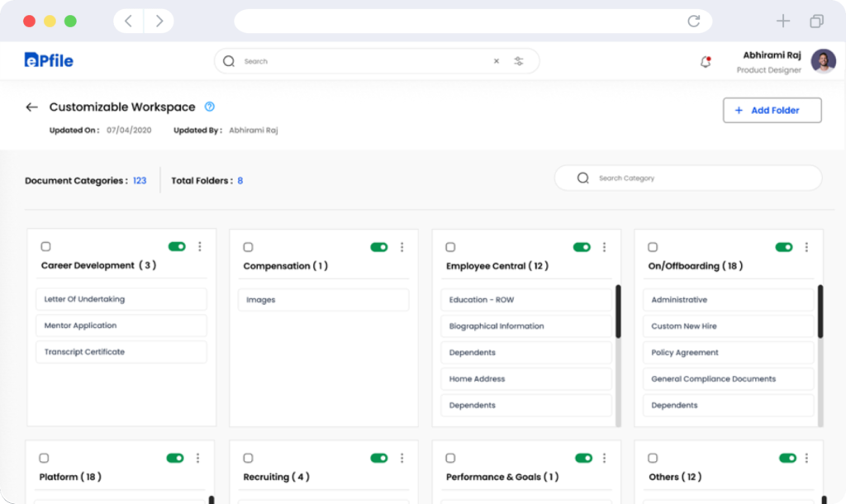This screenshot has width=846, height=504.
Task: Open the Document Categories 123 link
Action: (139, 180)
